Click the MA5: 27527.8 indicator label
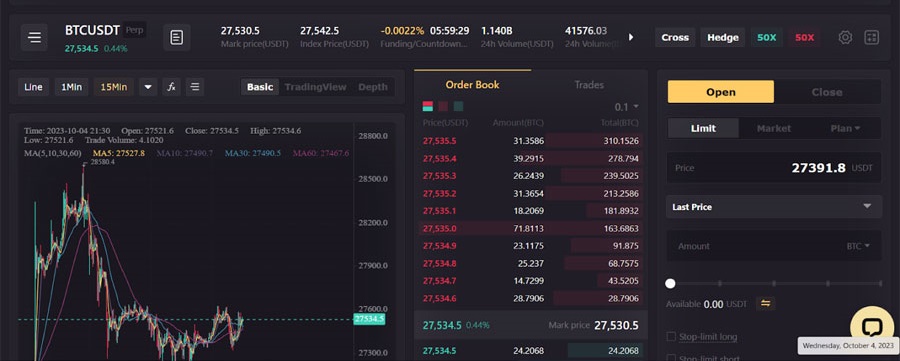 click(x=119, y=153)
